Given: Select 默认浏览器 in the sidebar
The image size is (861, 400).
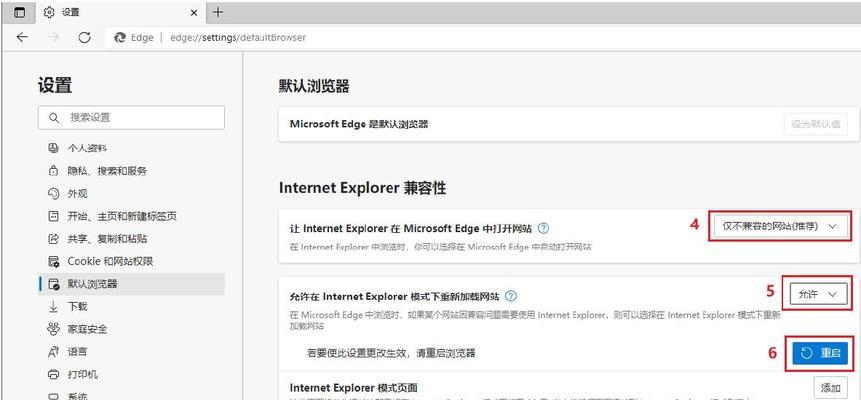Looking at the screenshot, I should click(131, 284).
